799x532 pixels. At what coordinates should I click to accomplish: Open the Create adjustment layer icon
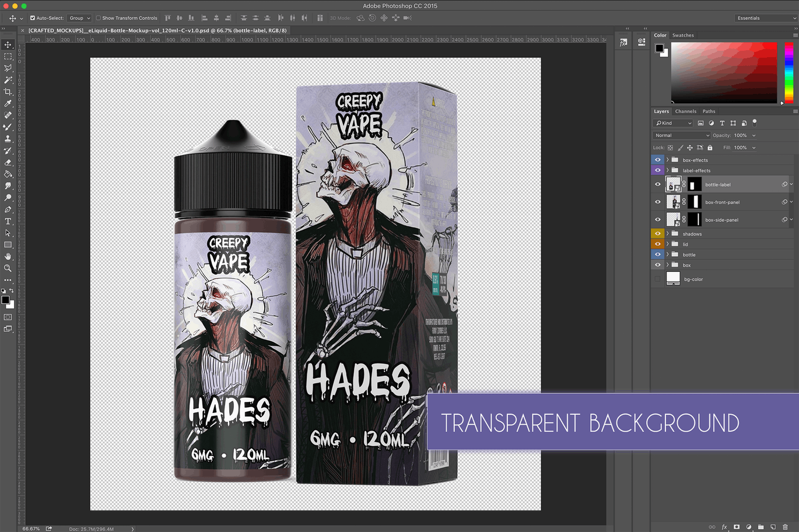pos(749,527)
